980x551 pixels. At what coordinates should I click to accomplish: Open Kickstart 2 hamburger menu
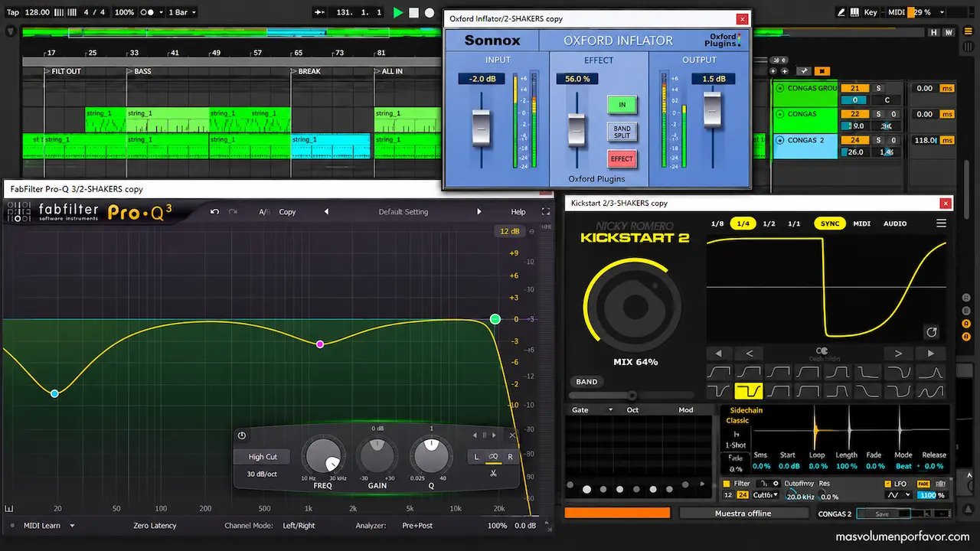pyautogui.click(x=941, y=223)
